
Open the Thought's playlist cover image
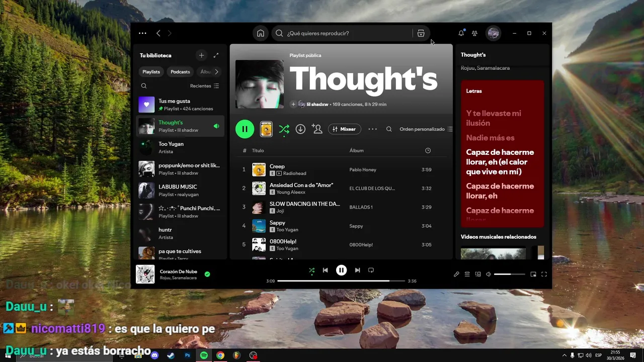tap(260, 84)
